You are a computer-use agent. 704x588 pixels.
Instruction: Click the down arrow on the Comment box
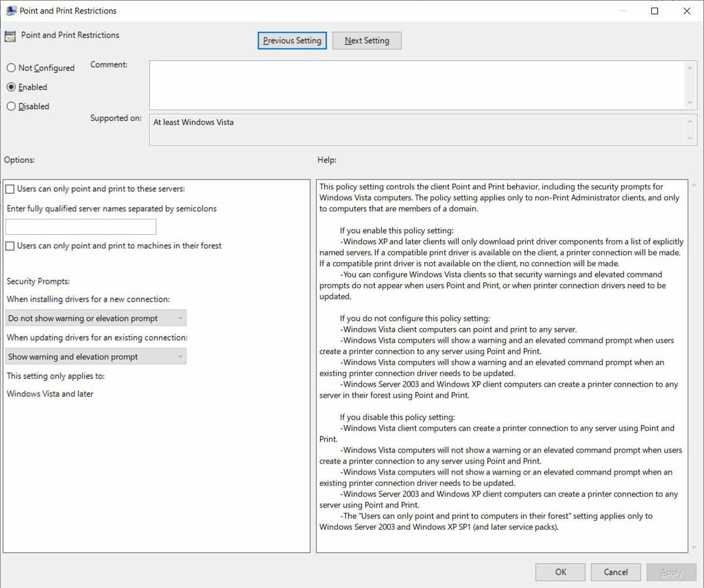(690, 103)
